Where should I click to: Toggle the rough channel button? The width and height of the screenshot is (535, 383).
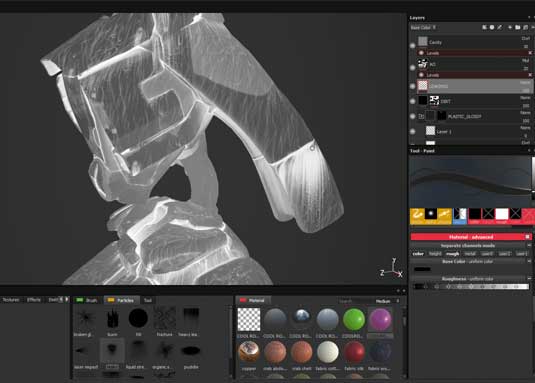pos(452,254)
